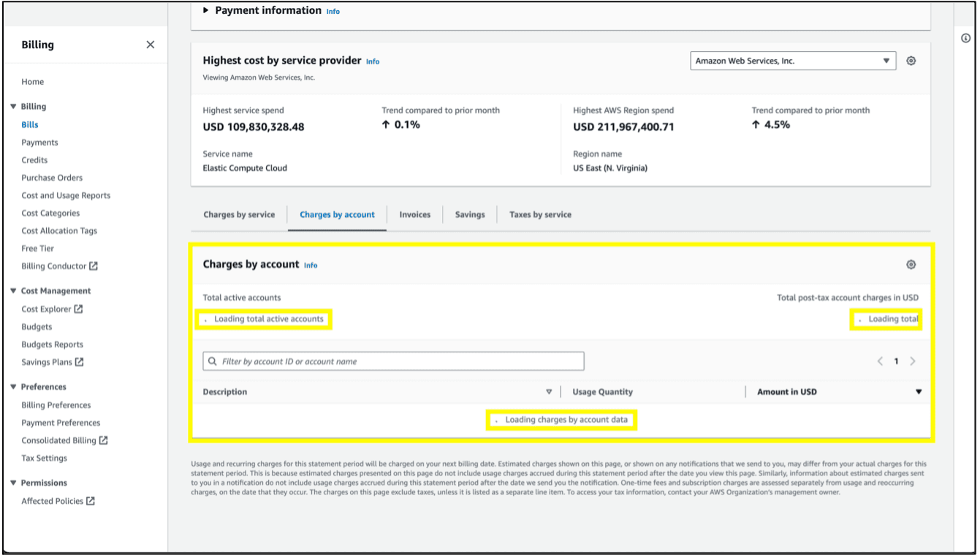Sort by Description column arrow
980x558 pixels.
tap(549, 392)
